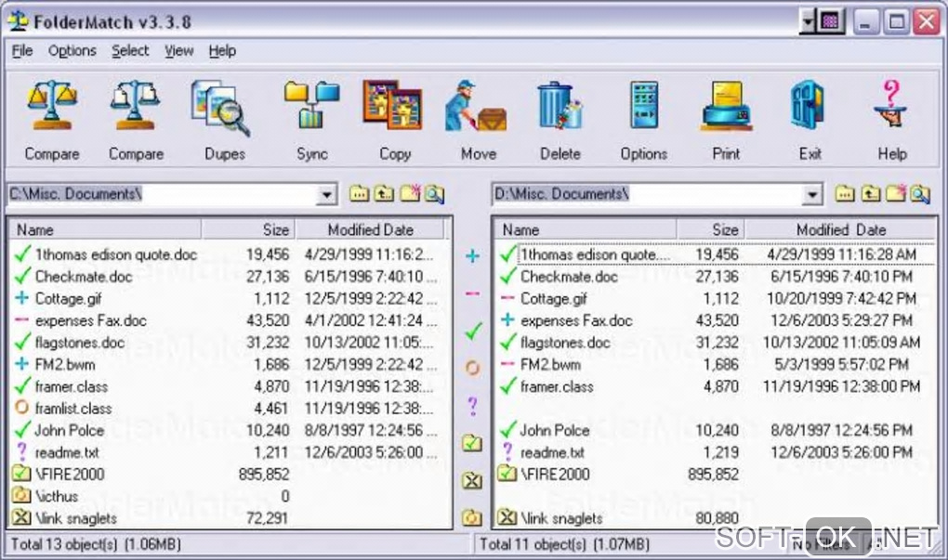948x560 pixels.
Task: Toggle the green checkmark filter between panels
Action: tap(473, 331)
